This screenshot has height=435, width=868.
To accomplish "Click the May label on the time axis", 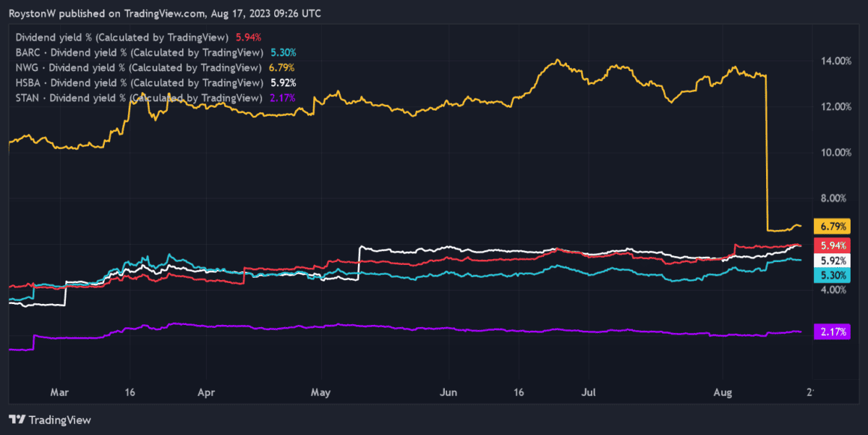I will [320, 392].
